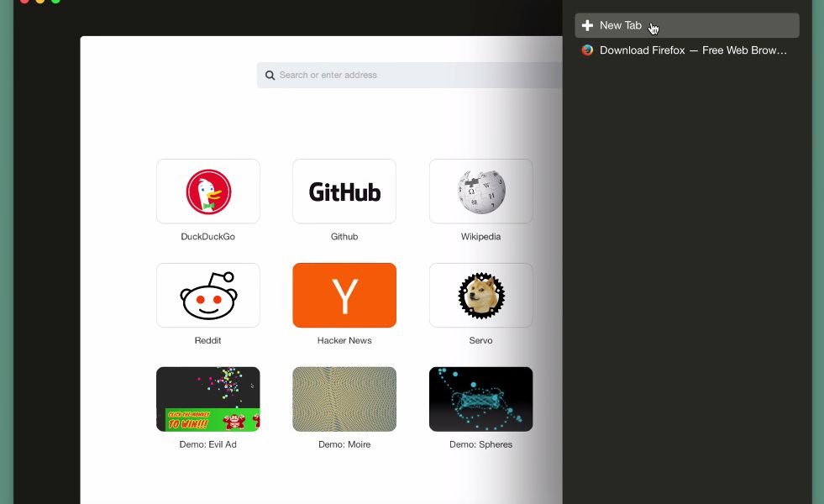Click the Hacker News label text
This screenshot has width=824, height=504.
[x=344, y=340]
